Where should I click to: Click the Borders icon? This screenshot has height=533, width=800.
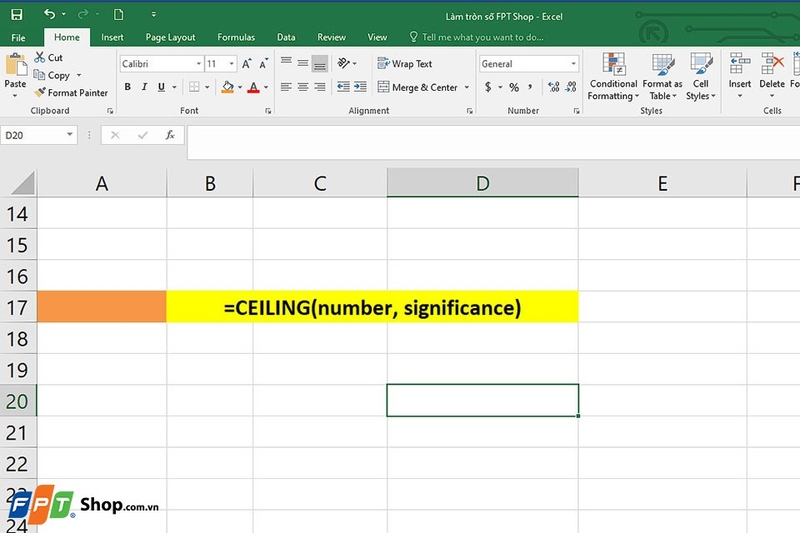pyautogui.click(x=194, y=87)
